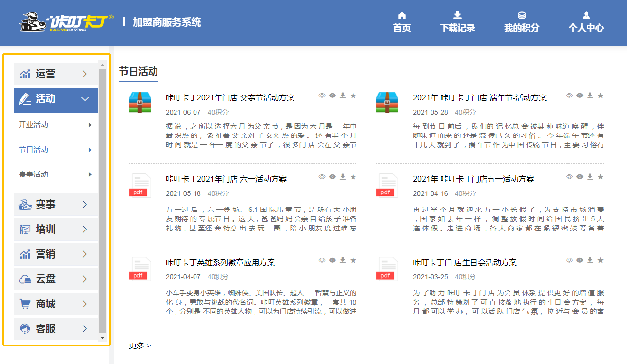Open title 咔叮卡丁英雄系列徽章应用方案
Viewport: 627px width, 364px height.
[220, 262]
